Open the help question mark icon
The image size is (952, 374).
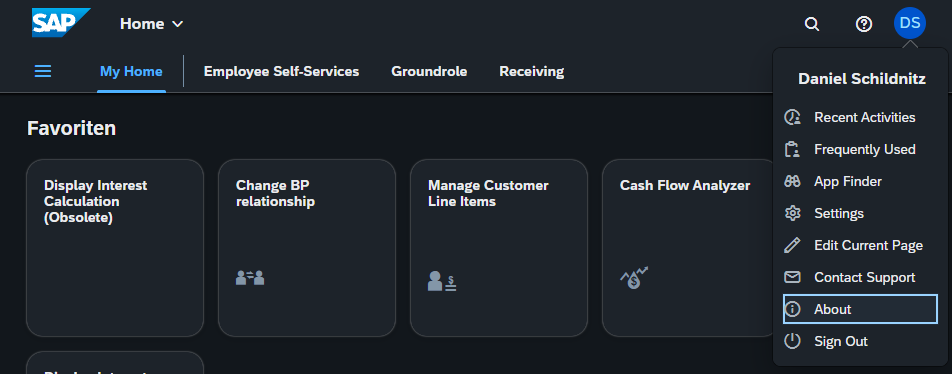pyautogui.click(x=863, y=24)
